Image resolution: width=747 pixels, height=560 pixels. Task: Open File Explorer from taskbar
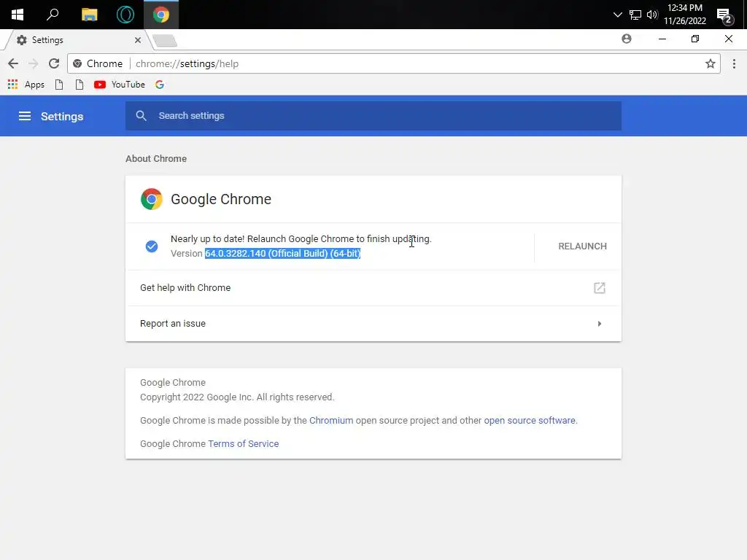89,15
